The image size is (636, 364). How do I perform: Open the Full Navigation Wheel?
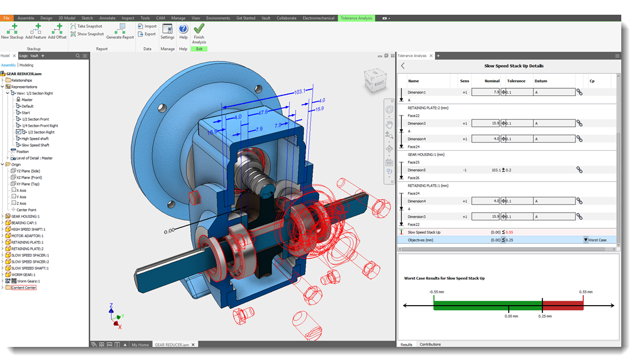(389, 110)
